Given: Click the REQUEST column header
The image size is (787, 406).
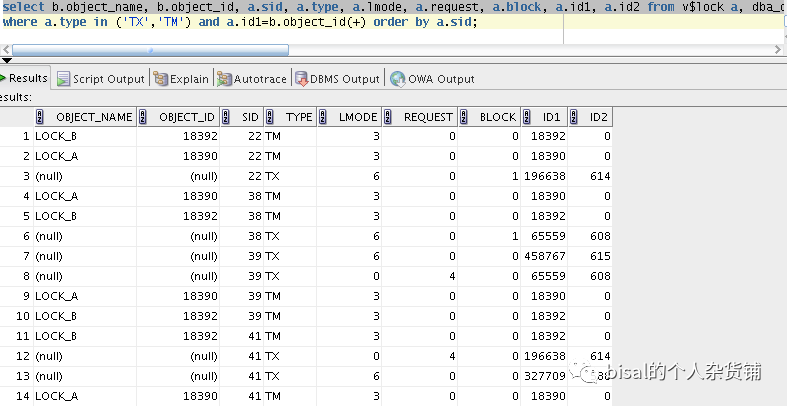Looking at the screenshot, I should pyautogui.click(x=428, y=117).
